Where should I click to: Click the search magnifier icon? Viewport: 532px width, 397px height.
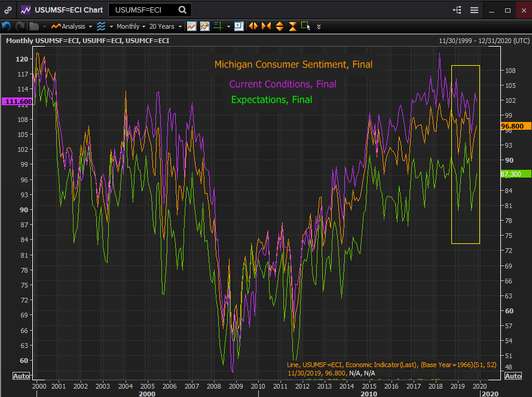[x=183, y=10]
